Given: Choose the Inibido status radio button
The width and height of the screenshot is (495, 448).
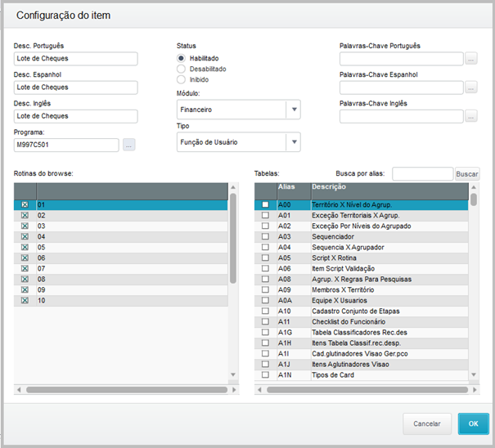Looking at the screenshot, I should 182,80.
